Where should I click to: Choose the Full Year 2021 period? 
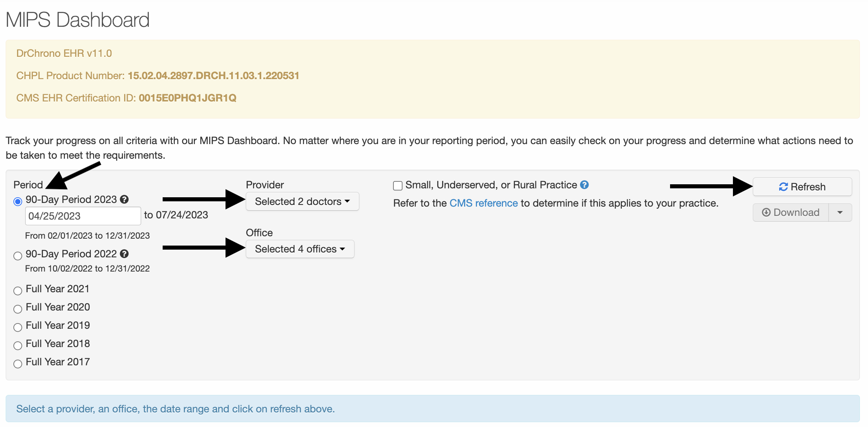click(x=18, y=291)
